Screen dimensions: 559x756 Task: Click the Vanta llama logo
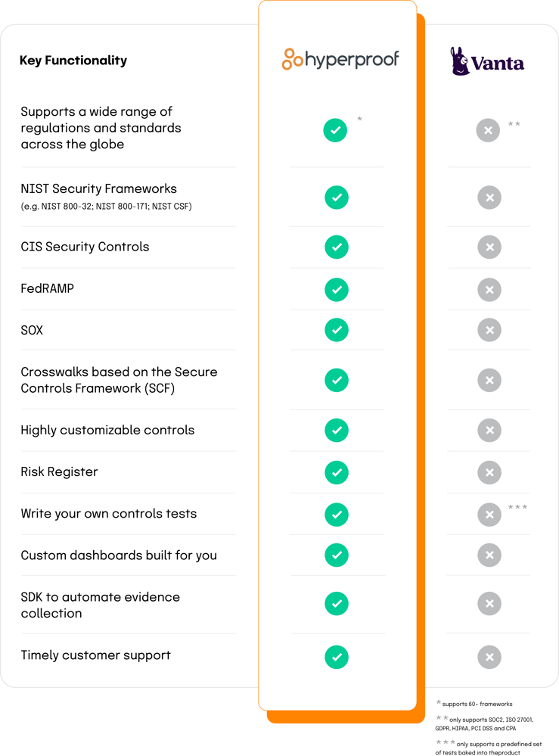coord(488,61)
